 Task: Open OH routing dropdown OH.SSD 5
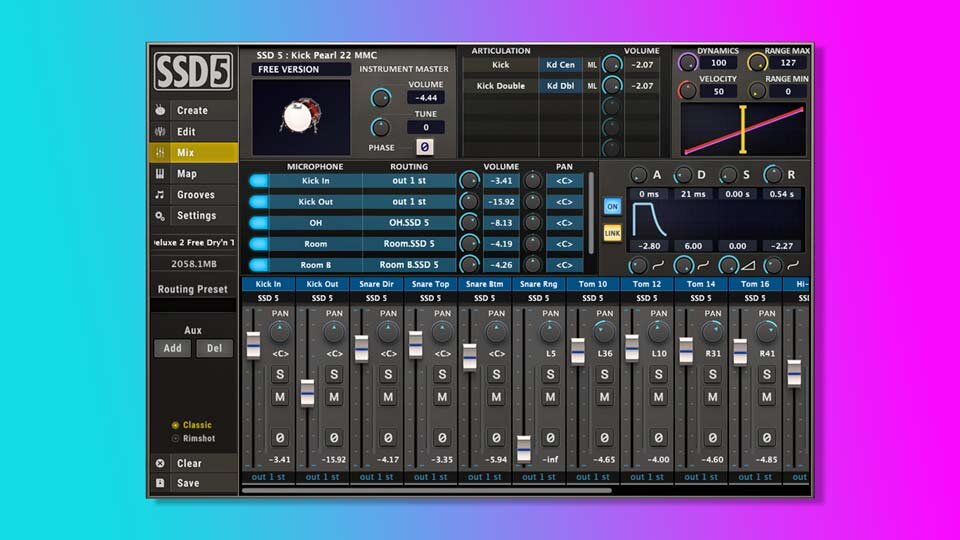pos(409,223)
